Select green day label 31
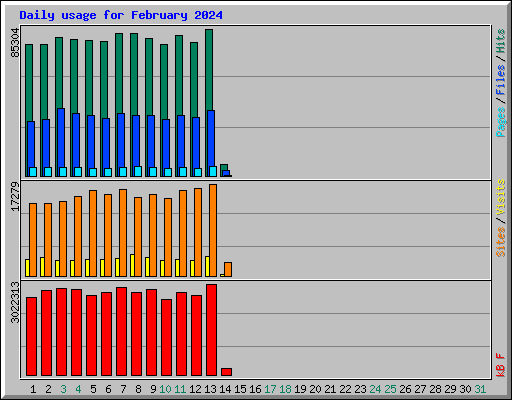Screen dimensions: 512x400 [480, 389]
